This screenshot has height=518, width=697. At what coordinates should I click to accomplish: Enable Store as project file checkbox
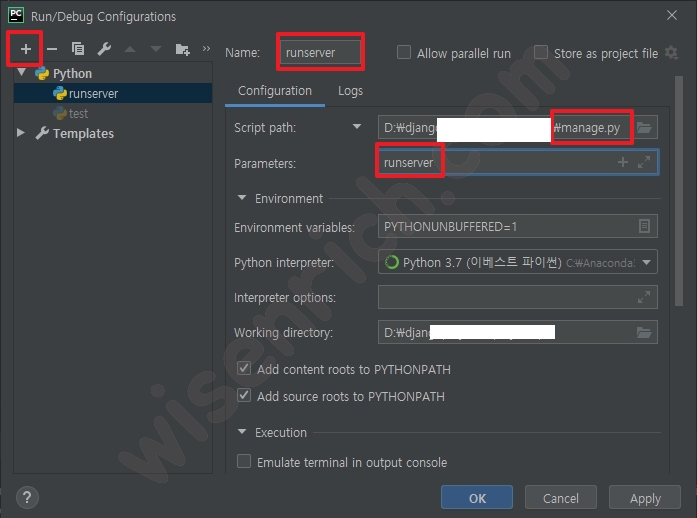pos(541,52)
